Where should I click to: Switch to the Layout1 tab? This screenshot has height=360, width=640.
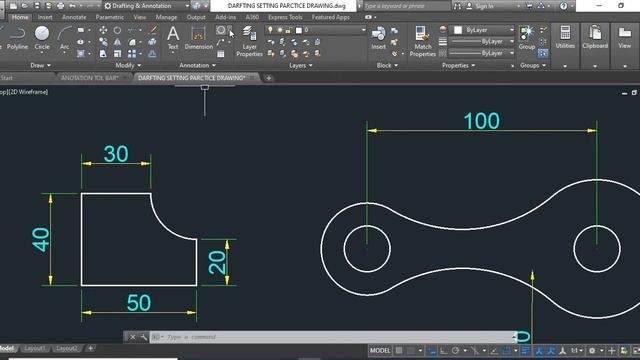coord(35,348)
